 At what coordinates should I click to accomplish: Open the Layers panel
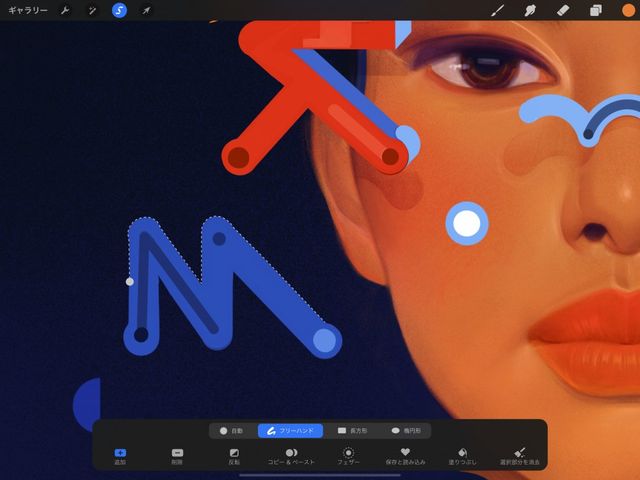pyautogui.click(x=596, y=10)
